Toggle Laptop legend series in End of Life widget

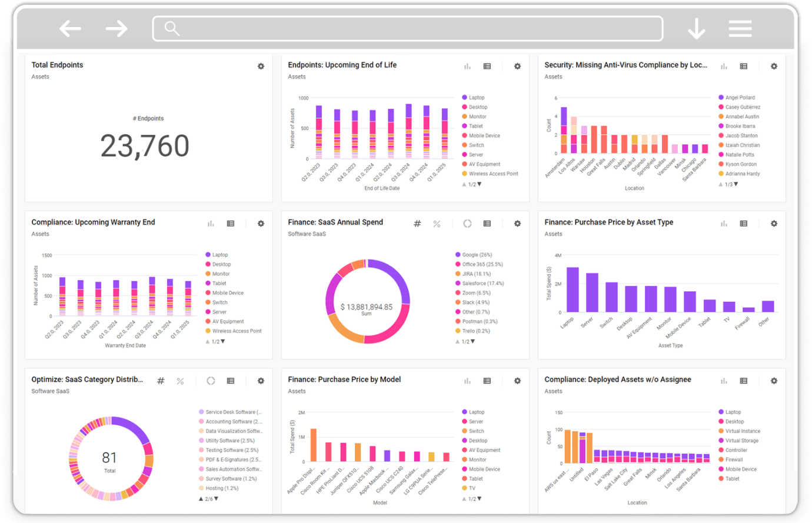pos(473,98)
